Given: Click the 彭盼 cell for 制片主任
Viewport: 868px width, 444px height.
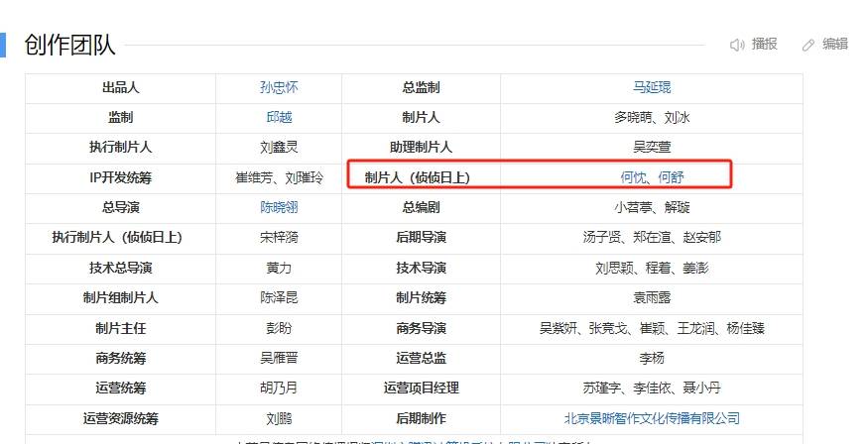Looking at the screenshot, I should (279, 328).
